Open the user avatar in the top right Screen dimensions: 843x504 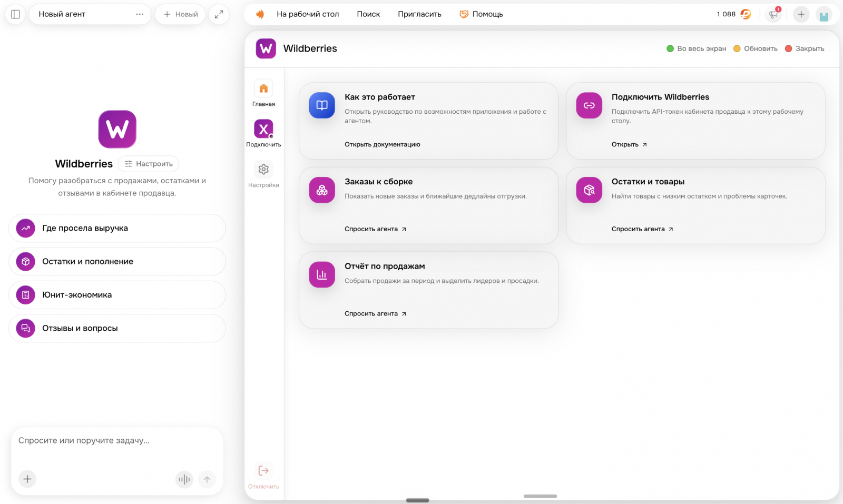click(824, 15)
